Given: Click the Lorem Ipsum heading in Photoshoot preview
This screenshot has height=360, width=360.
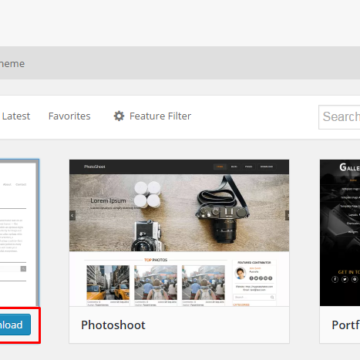Looking at the screenshot, I should tap(108, 201).
